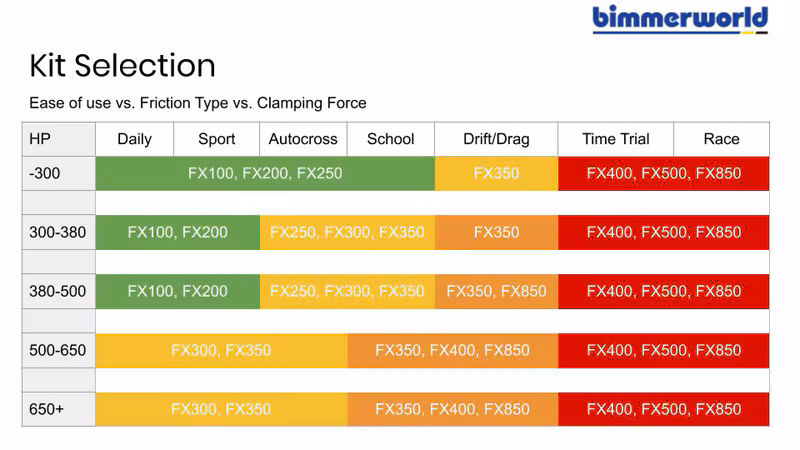Click red cell in 650+ row
800x450 pixels.
pos(664,409)
